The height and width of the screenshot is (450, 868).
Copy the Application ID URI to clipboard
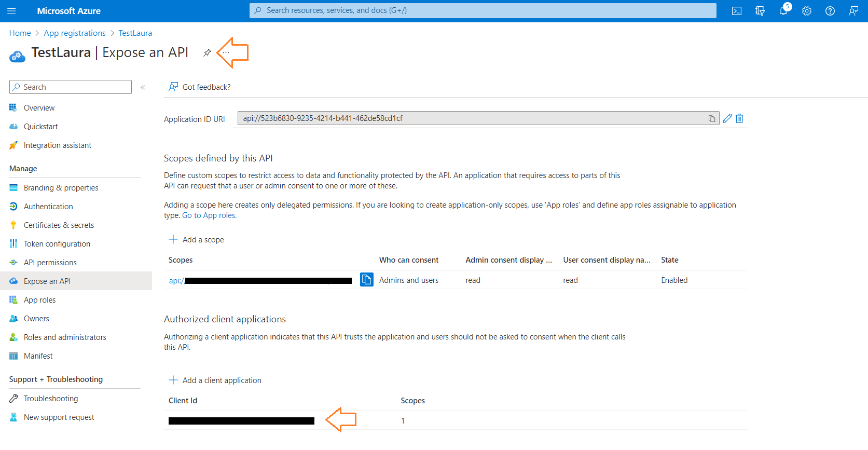(712, 119)
